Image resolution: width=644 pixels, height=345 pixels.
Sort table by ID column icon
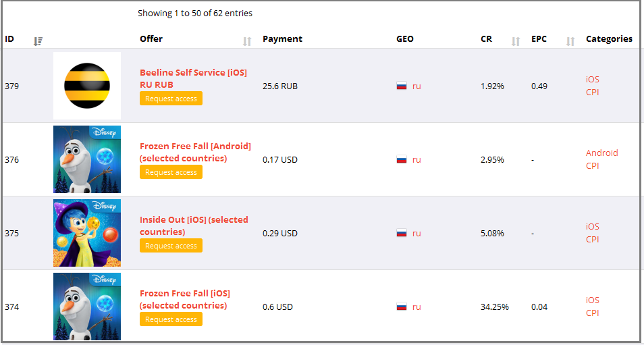point(38,41)
